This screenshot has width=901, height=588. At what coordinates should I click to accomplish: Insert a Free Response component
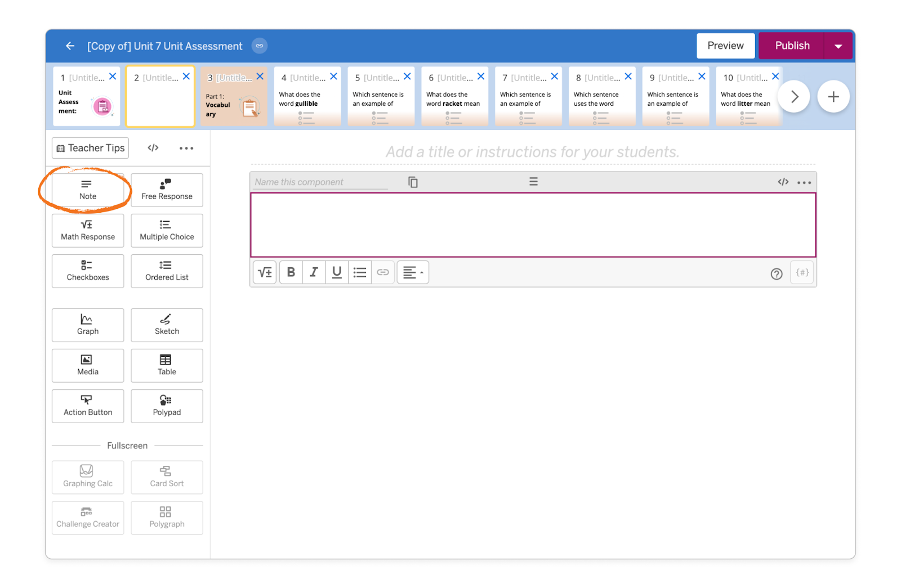pos(166,190)
